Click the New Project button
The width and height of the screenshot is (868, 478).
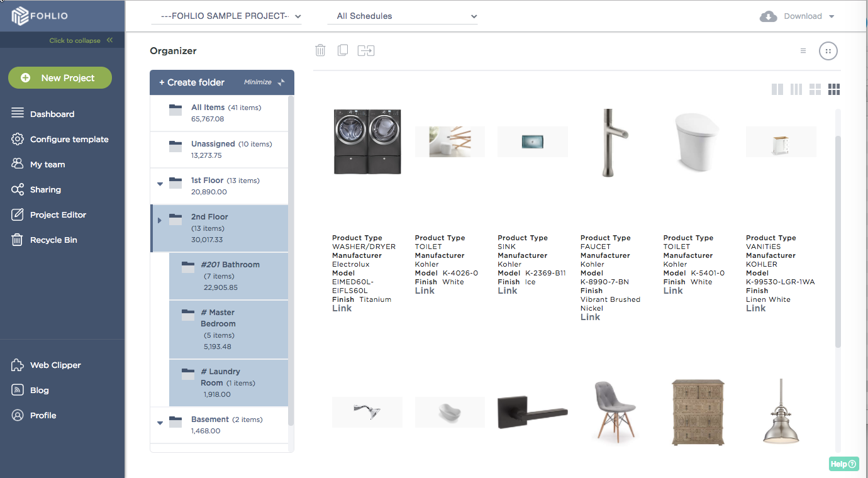pyautogui.click(x=60, y=78)
